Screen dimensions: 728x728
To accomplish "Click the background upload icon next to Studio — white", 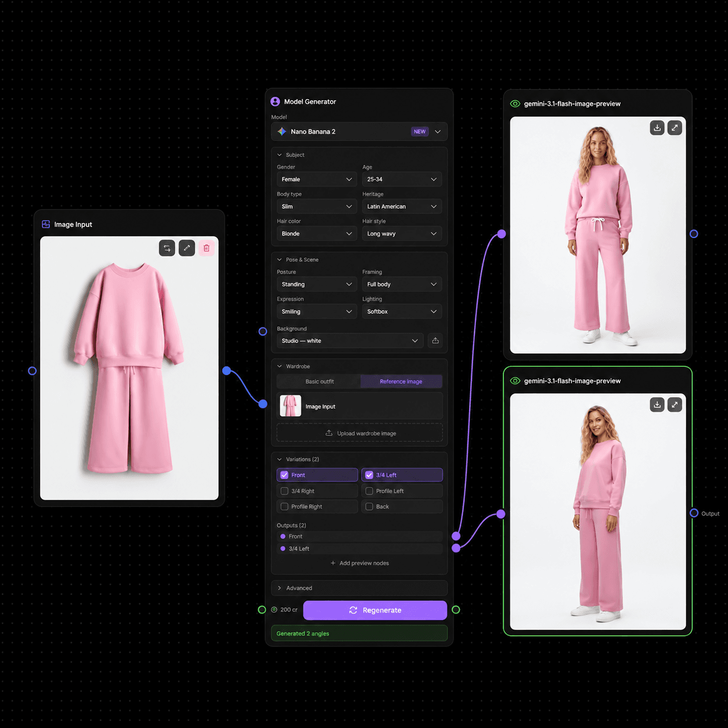I will coord(435,341).
